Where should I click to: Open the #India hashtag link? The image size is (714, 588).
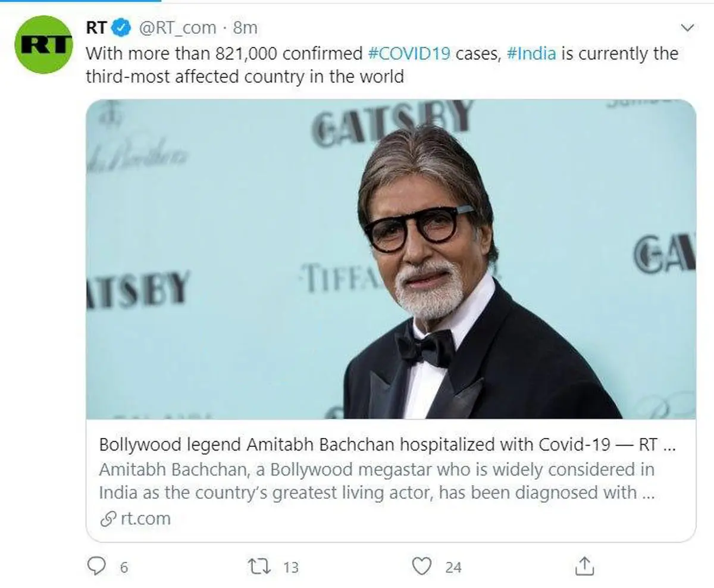pos(531,54)
